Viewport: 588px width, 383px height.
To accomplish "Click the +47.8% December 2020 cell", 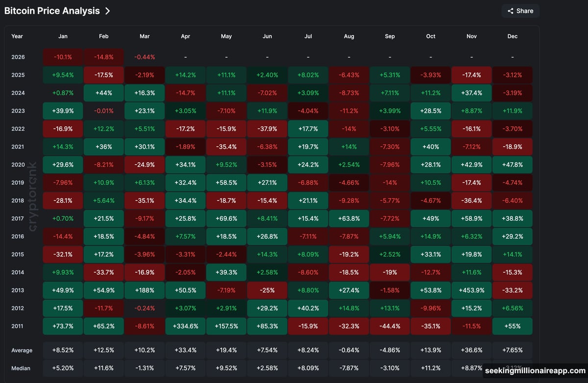I will (512, 164).
